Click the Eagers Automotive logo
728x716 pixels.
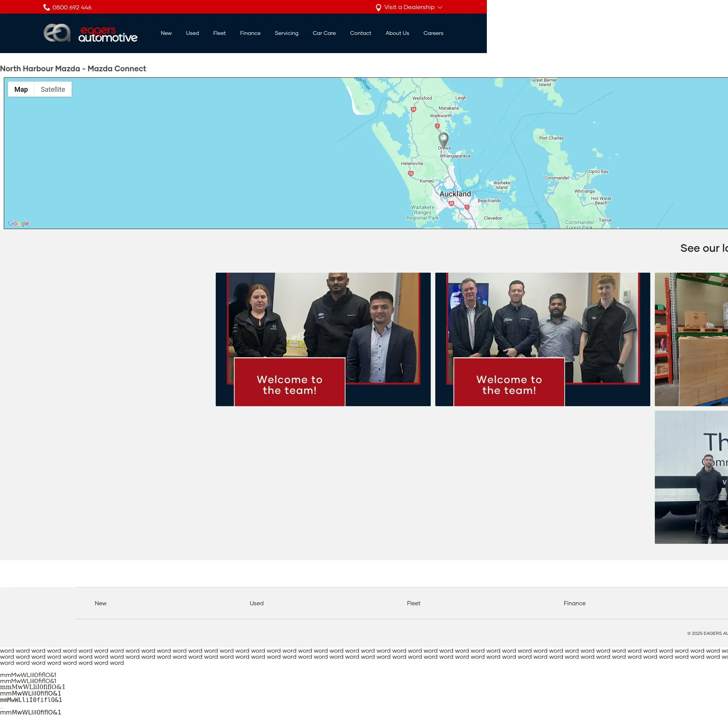click(x=90, y=33)
